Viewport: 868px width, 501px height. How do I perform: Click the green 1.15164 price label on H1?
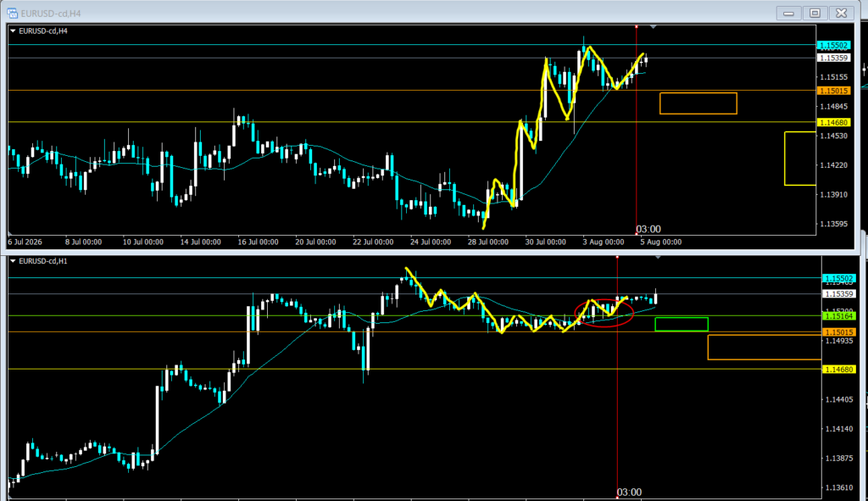pyautogui.click(x=839, y=316)
